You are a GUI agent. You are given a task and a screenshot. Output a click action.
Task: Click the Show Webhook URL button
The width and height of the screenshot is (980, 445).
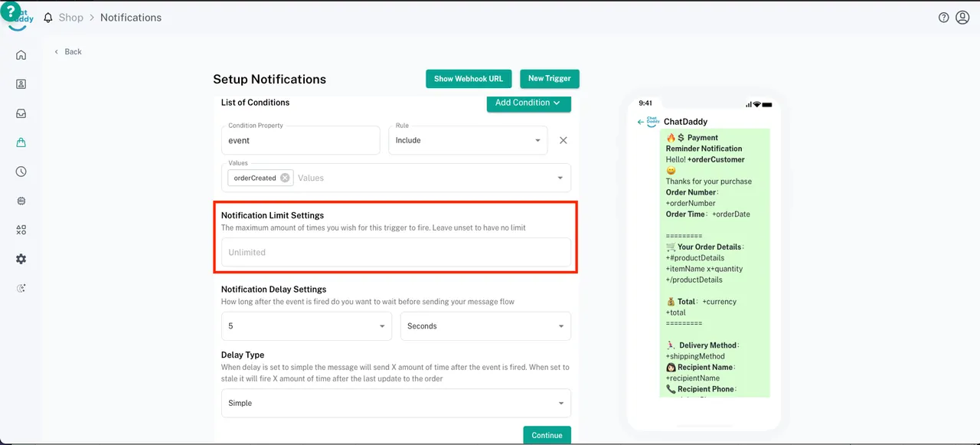[x=468, y=79]
